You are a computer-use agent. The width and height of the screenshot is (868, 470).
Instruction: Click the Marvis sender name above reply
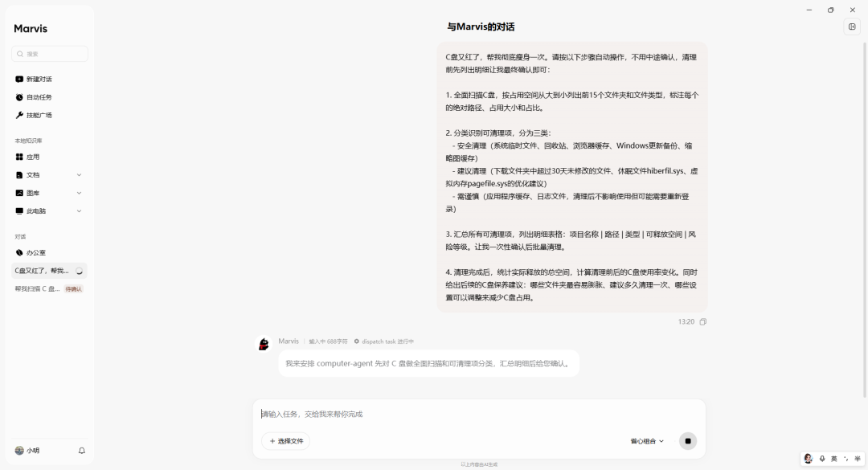(x=289, y=341)
